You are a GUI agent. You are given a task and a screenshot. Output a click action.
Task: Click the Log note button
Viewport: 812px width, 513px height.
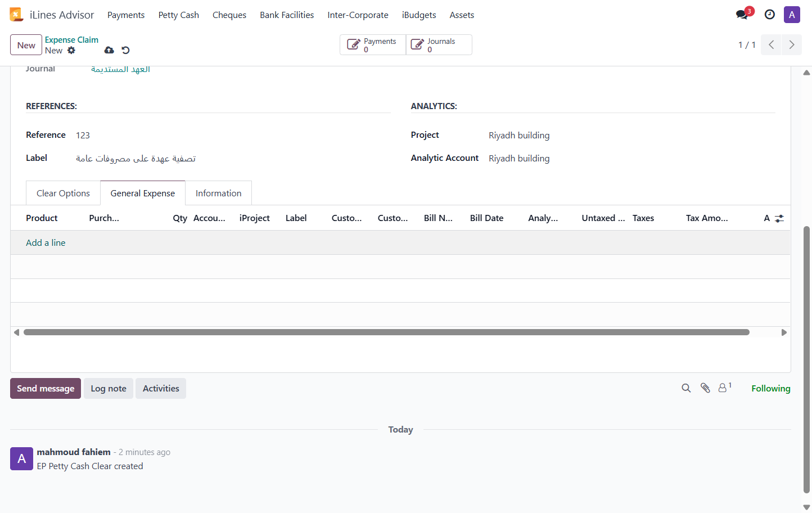(x=109, y=388)
